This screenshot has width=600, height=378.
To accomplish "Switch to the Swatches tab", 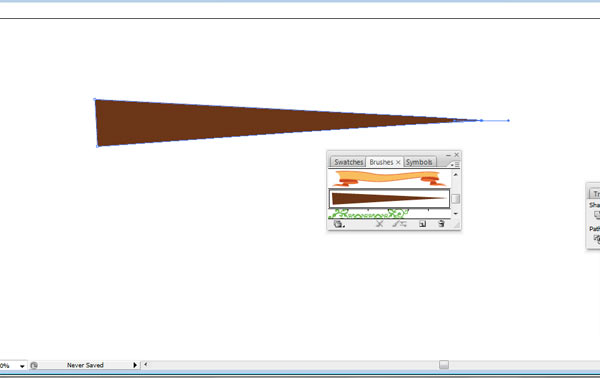I will 348,162.
